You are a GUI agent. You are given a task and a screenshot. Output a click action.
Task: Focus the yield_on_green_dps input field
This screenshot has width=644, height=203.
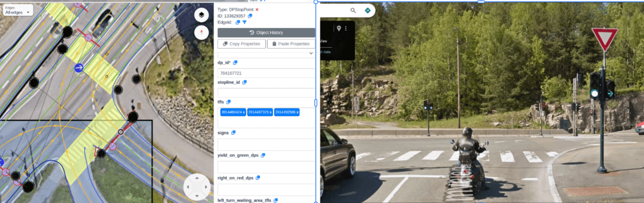(266, 167)
